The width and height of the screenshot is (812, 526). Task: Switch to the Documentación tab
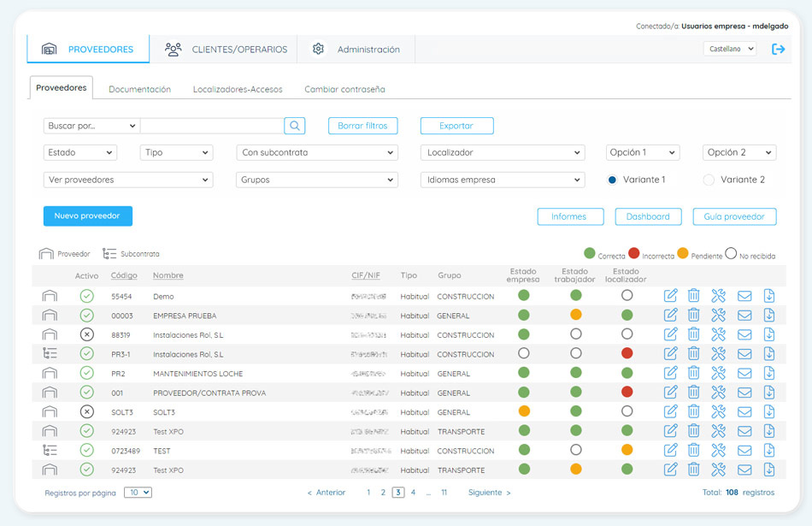[x=140, y=89]
